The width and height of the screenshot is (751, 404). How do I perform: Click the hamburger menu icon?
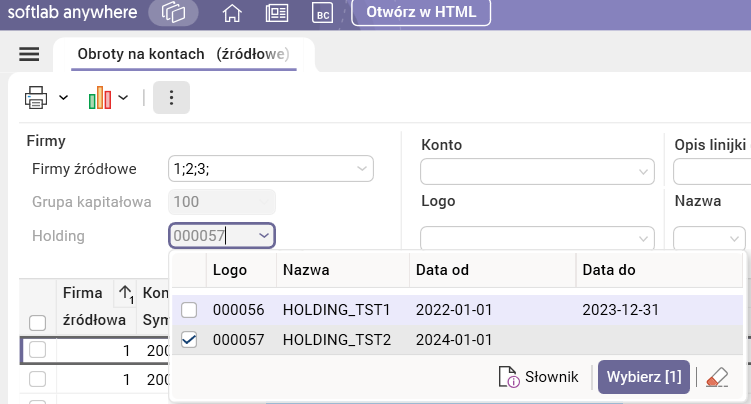click(x=28, y=53)
